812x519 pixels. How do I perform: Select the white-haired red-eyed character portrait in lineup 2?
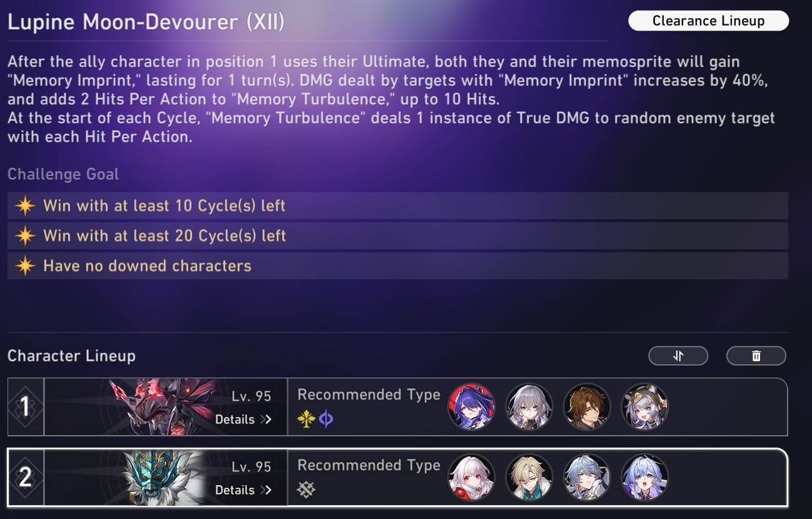pyautogui.click(x=472, y=478)
